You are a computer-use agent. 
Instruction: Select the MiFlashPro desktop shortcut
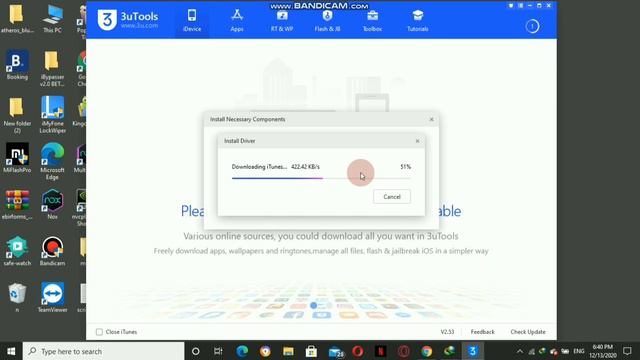[17, 158]
